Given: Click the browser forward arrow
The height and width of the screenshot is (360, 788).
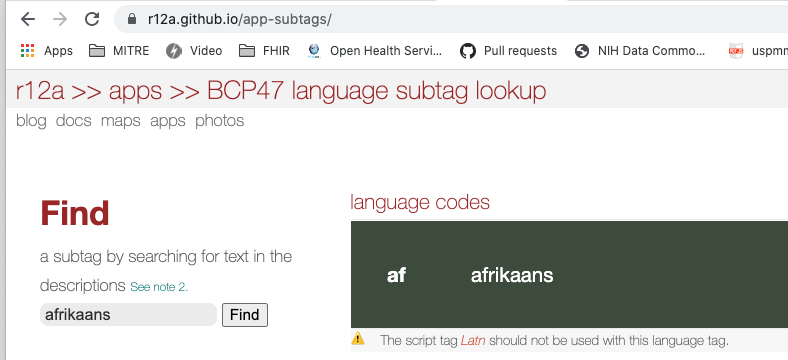Looking at the screenshot, I should tap(60, 20).
